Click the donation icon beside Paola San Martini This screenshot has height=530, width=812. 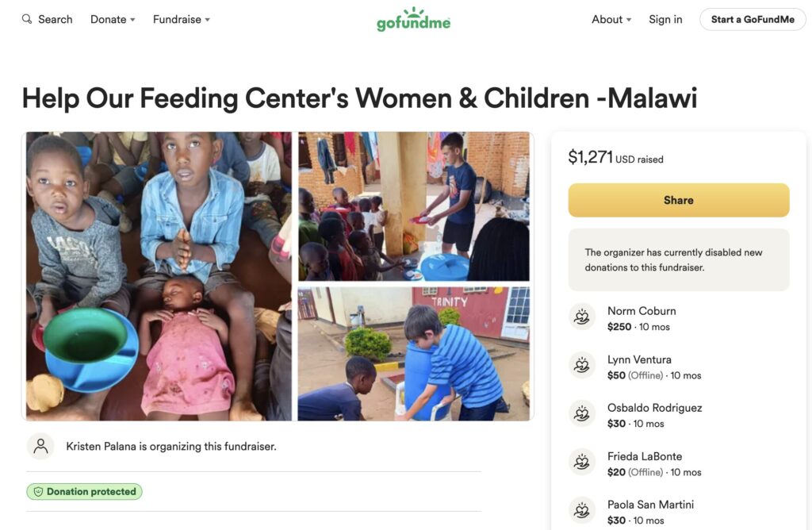[x=582, y=510]
